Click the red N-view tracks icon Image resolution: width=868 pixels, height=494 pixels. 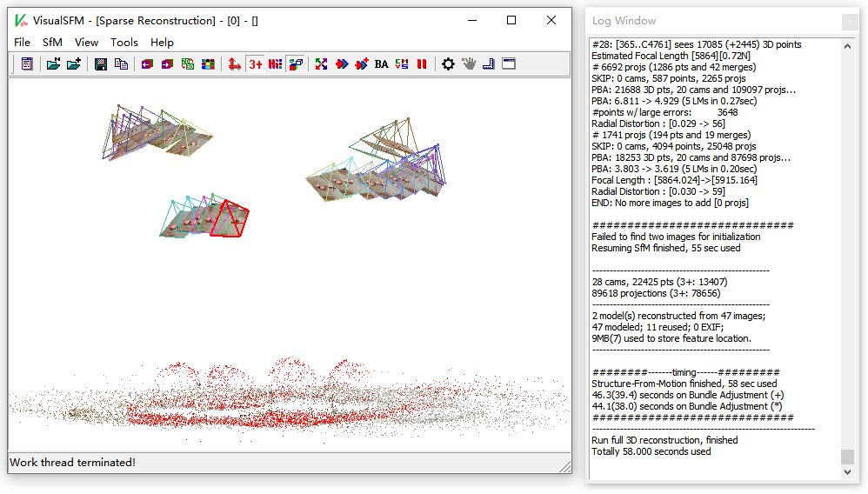coord(275,64)
